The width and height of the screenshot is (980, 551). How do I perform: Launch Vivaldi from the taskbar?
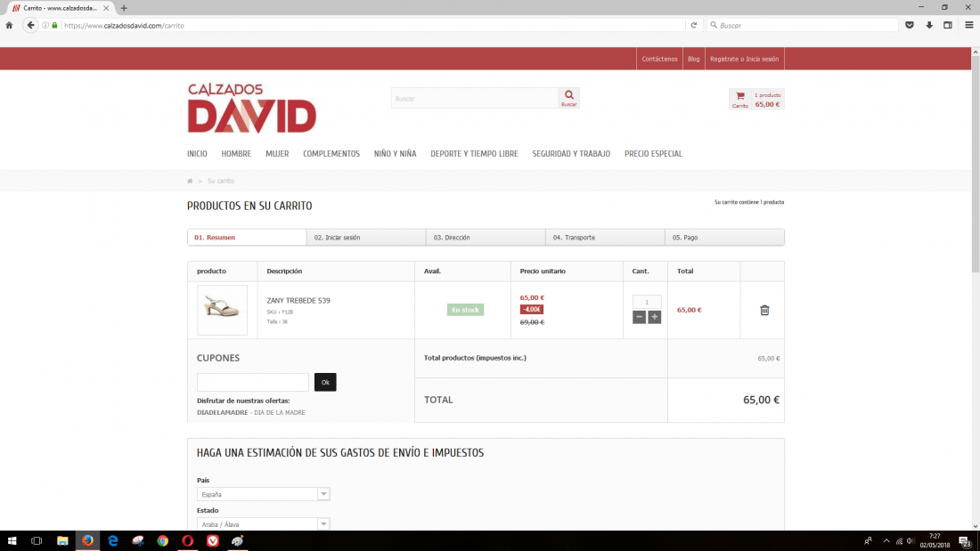pos(213,541)
